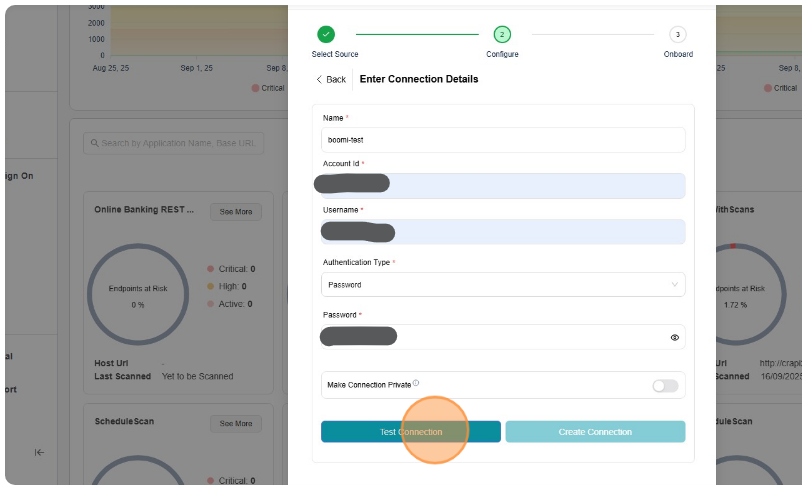Click the Configure step 2 circle
This screenshot has height=490, width=802.
(x=502, y=34)
